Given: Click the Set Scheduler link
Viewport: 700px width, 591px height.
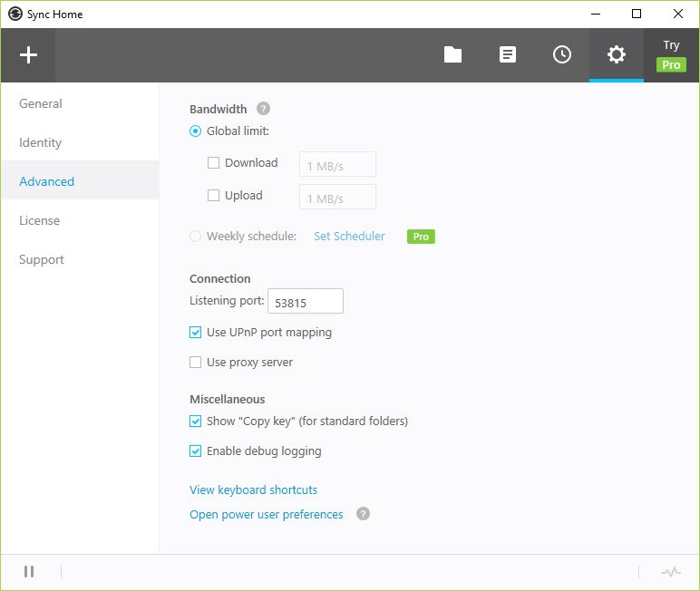Looking at the screenshot, I should click(x=349, y=237).
